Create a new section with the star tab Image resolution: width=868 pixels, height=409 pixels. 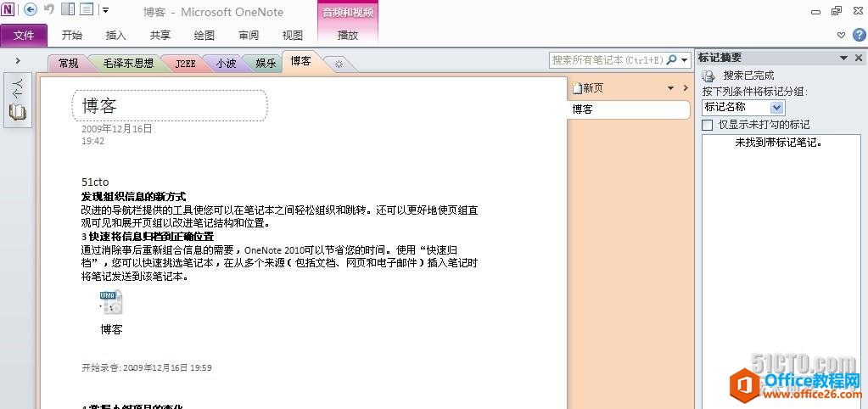pyautogui.click(x=339, y=64)
